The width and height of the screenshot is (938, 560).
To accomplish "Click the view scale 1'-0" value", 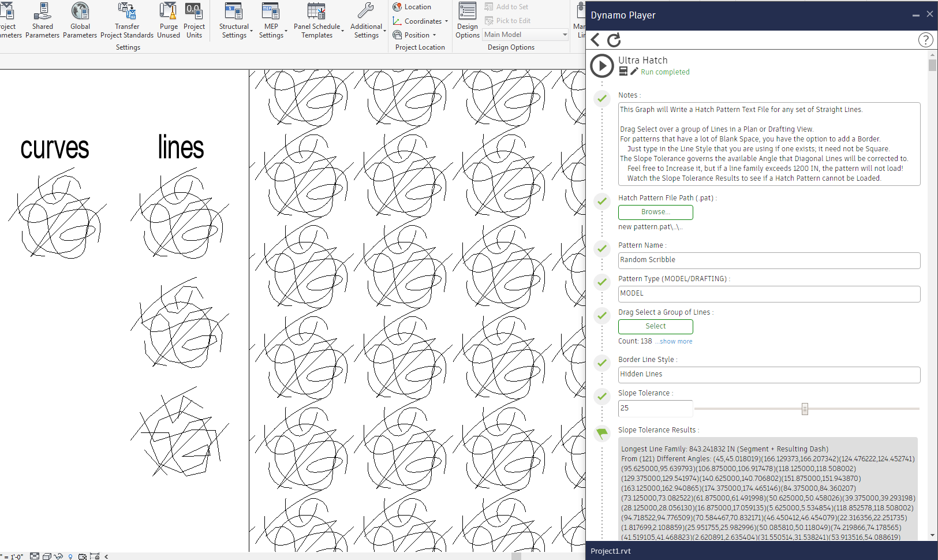I will [17, 557].
